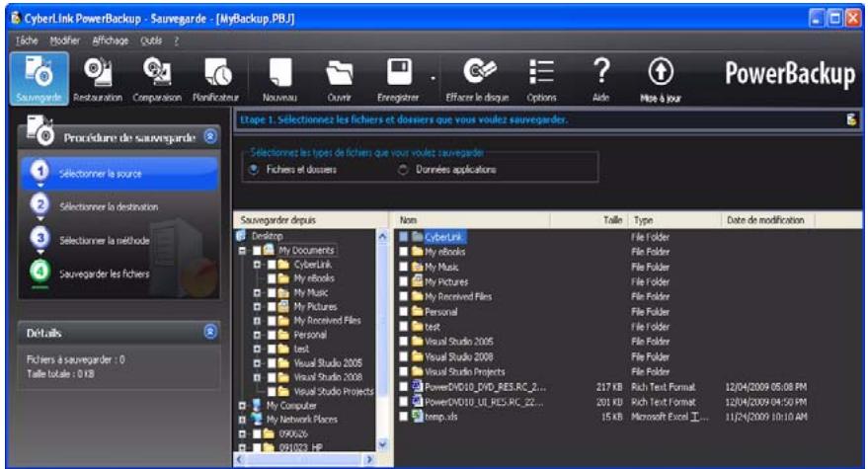
Task: Click the My Network Places tree icon
Action: pos(257,420)
